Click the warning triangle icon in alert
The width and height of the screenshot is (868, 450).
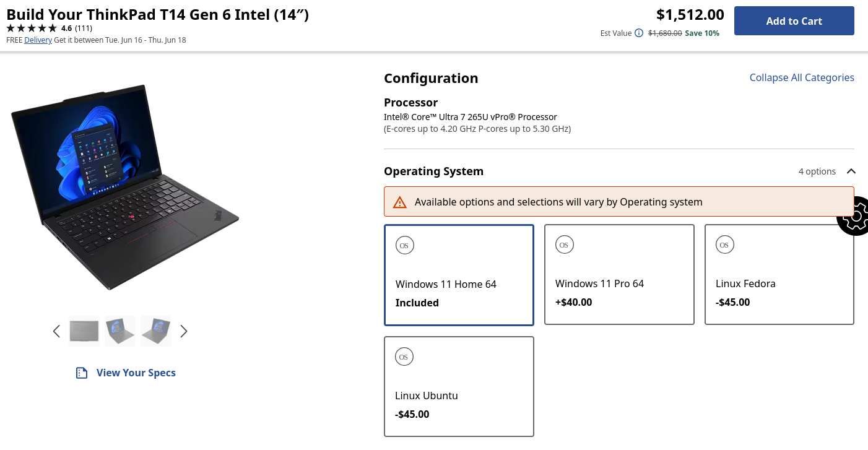point(400,202)
